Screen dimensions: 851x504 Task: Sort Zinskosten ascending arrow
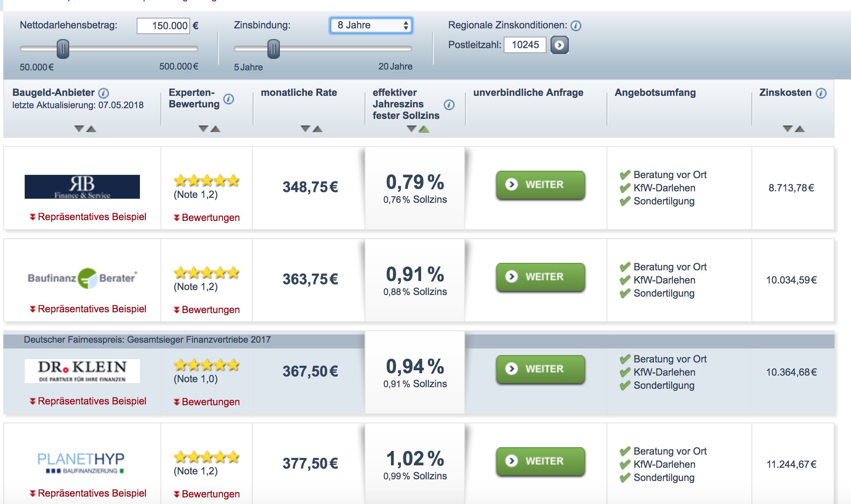coord(800,129)
